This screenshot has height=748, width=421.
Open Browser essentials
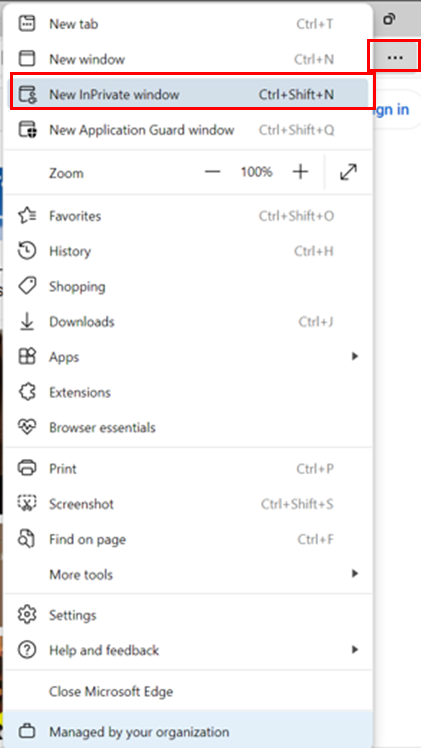188,427
